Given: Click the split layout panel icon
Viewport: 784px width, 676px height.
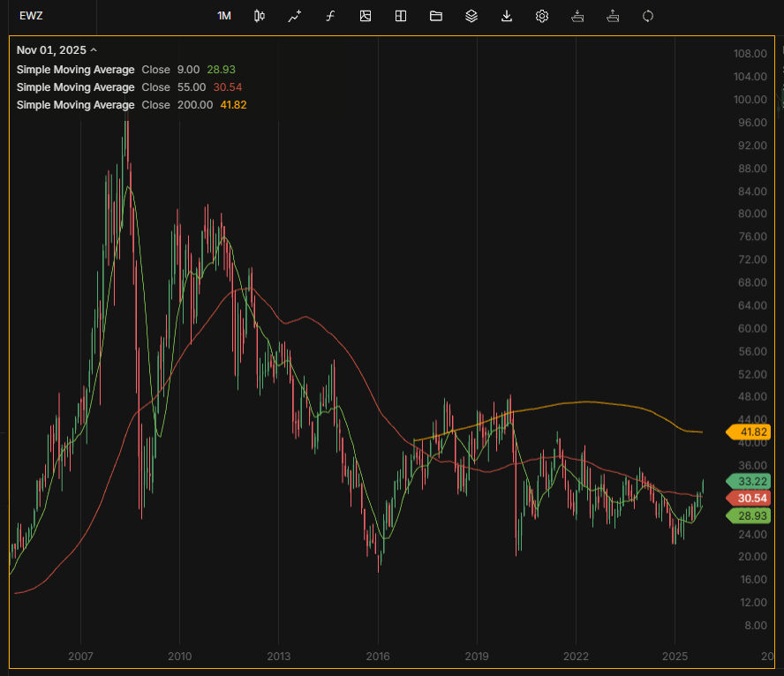Looking at the screenshot, I should point(401,16).
